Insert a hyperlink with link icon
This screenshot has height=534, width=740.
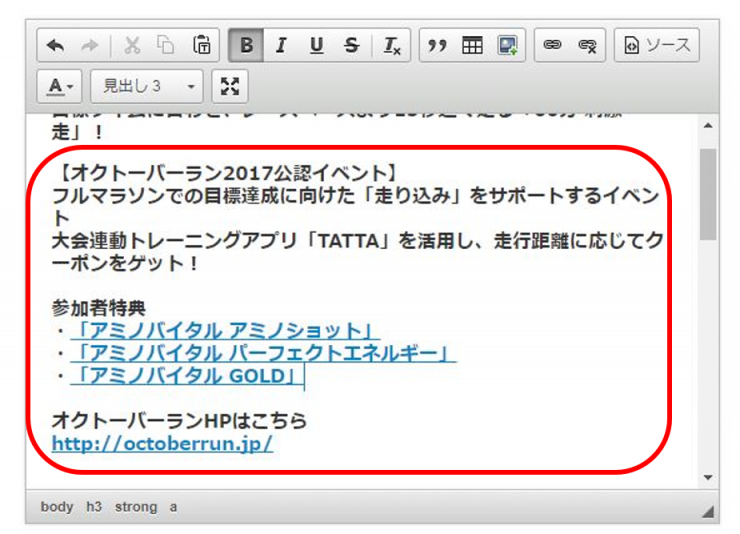tap(552, 46)
